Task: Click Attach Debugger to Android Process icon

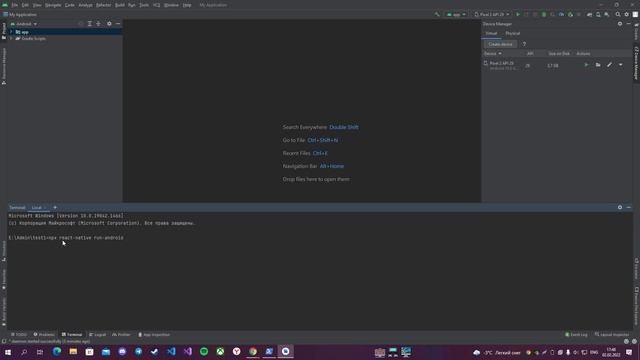Action: click(570, 15)
